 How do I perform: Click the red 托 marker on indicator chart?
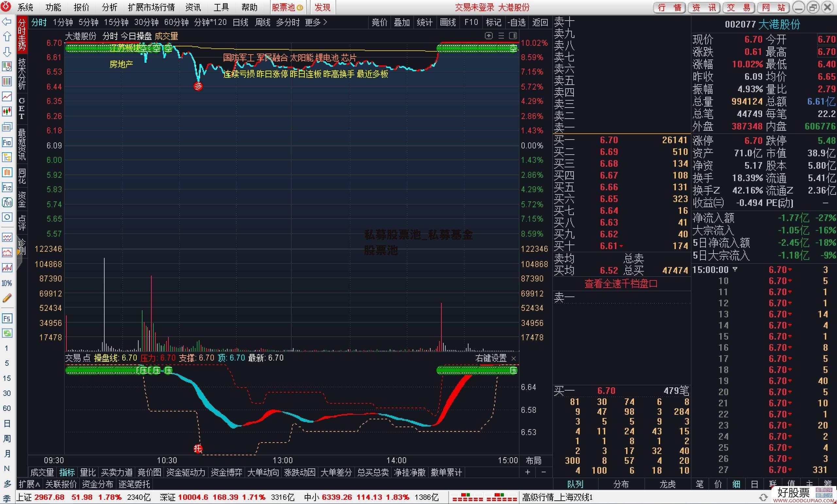coord(198,449)
